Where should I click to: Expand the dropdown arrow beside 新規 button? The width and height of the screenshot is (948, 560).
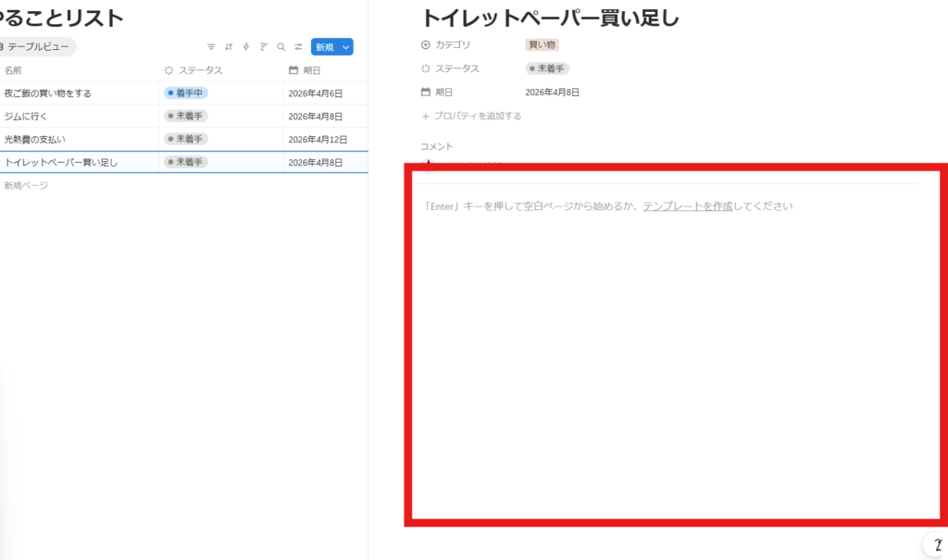coord(345,47)
